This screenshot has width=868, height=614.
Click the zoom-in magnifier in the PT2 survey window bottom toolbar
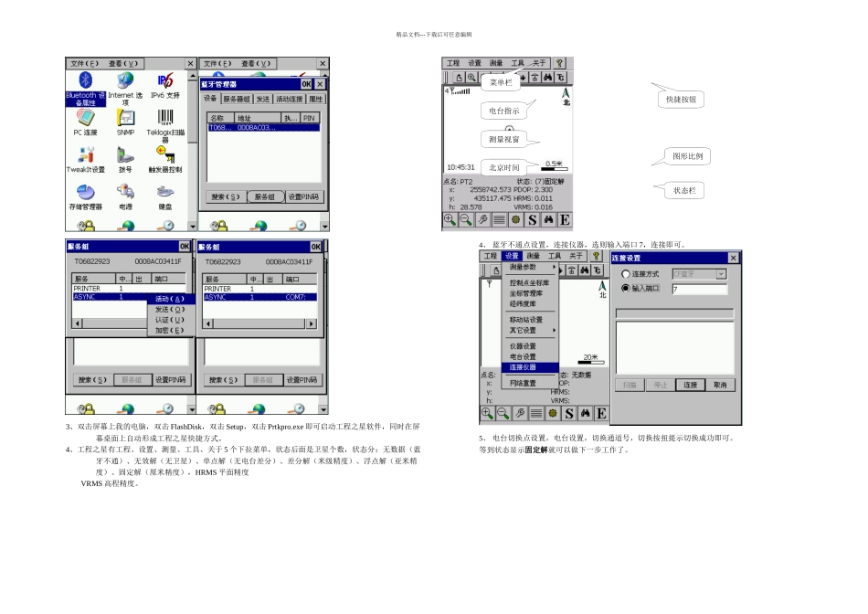[x=450, y=220]
